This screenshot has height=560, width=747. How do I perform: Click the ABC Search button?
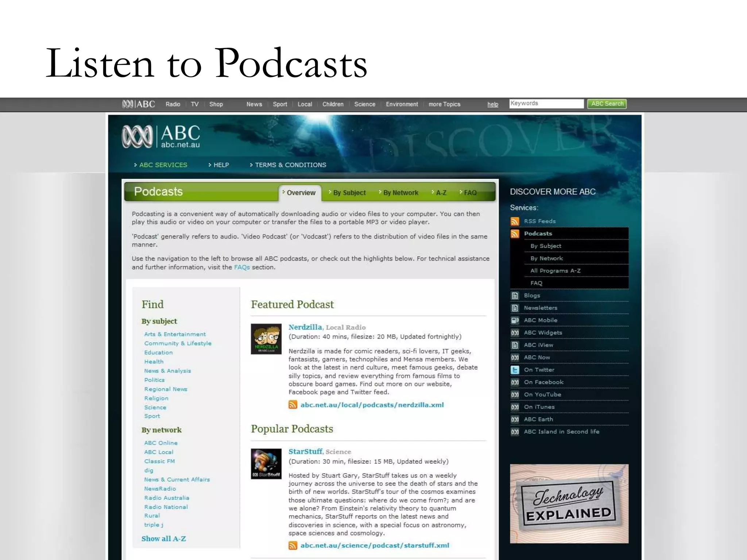(607, 104)
